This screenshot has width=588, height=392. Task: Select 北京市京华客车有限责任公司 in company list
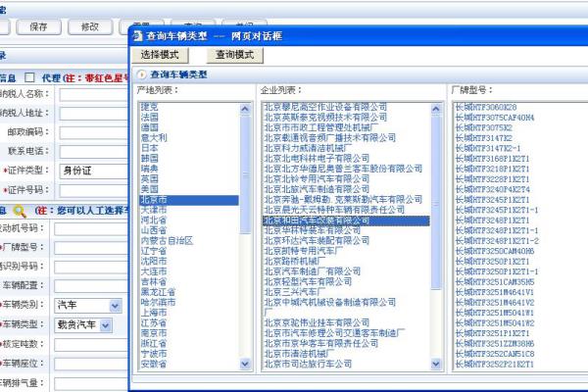(321, 343)
